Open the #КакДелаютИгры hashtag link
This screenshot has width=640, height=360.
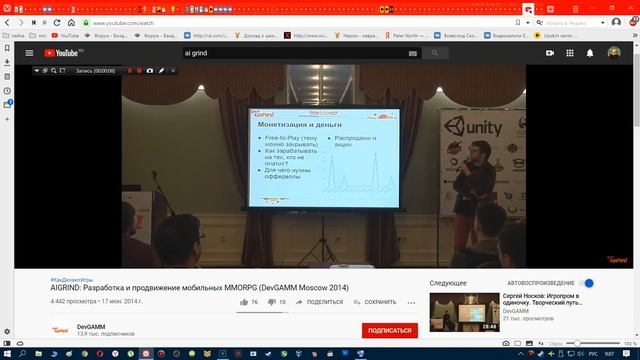pos(72,280)
